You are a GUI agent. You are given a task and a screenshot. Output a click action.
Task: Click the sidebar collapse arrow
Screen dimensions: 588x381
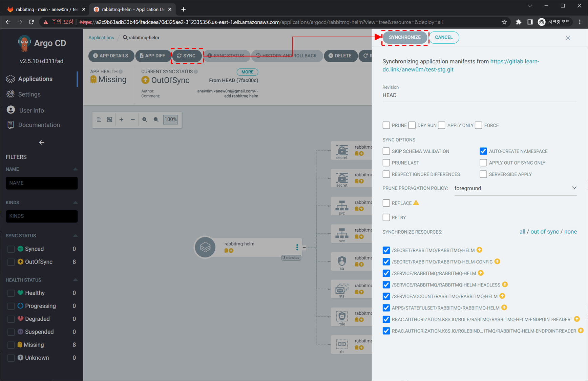click(42, 143)
